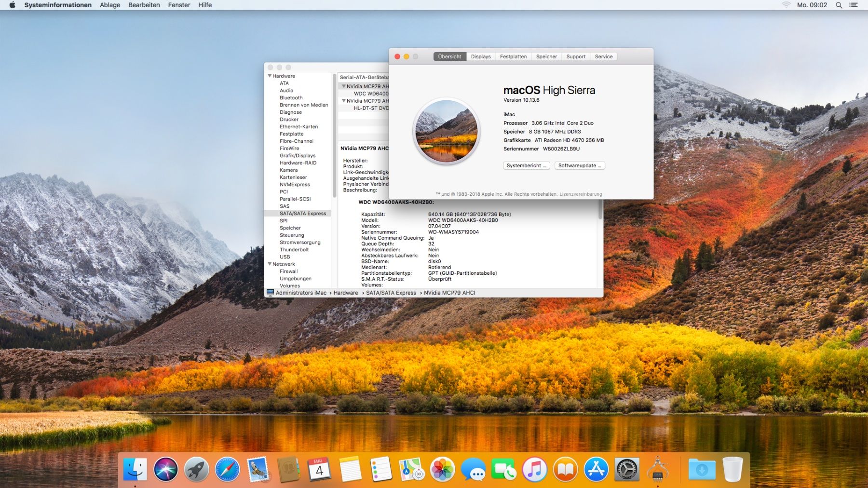Switch to the Service tab
Viewport: 868px width, 488px height.
604,56
